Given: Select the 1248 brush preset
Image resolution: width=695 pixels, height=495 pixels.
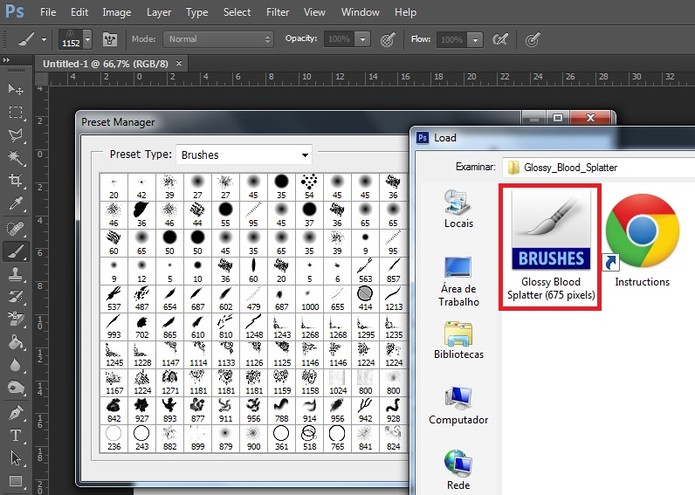Looking at the screenshot, I should (254, 327).
